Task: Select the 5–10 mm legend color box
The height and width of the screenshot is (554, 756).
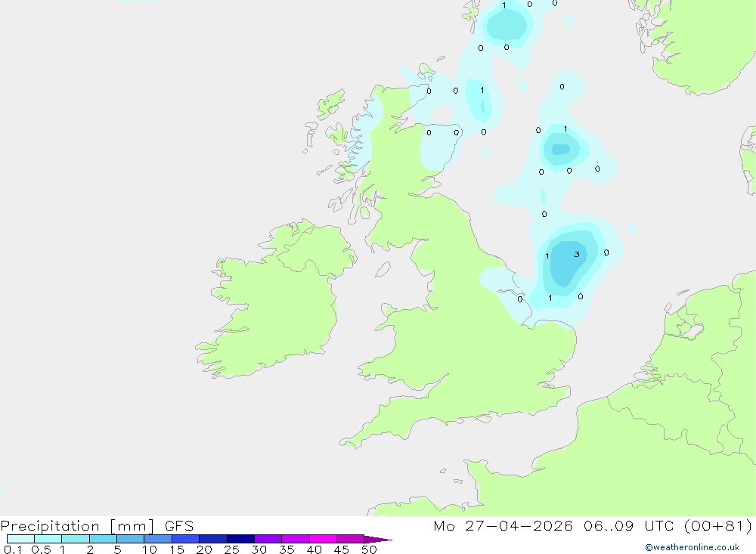Action: tap(131, 539)
